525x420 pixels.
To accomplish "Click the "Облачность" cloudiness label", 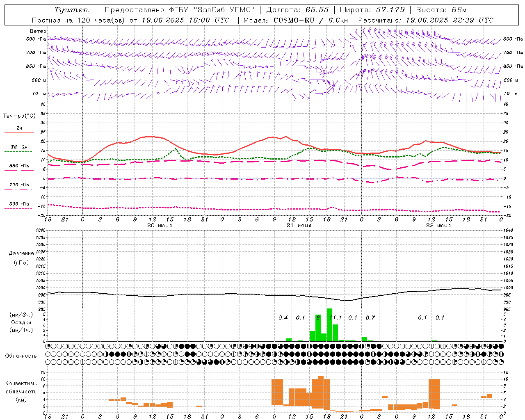I will 21,356.
